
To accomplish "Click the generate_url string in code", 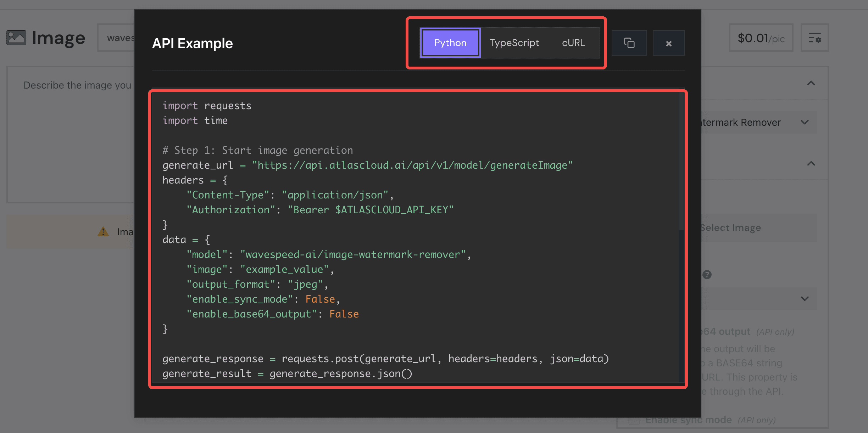I will pos(412,165).
